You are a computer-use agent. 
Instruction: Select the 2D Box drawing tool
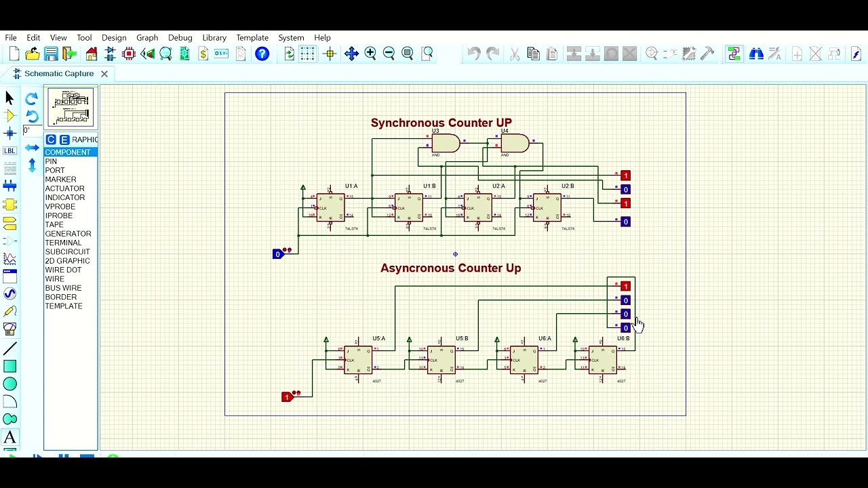pyautogui.click(x=9, y=367)
